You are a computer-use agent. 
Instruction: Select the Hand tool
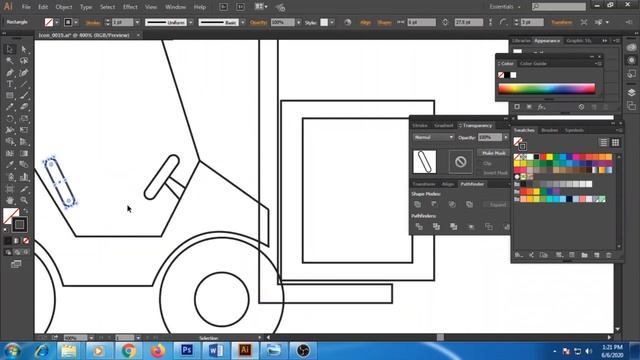point(10,200)
